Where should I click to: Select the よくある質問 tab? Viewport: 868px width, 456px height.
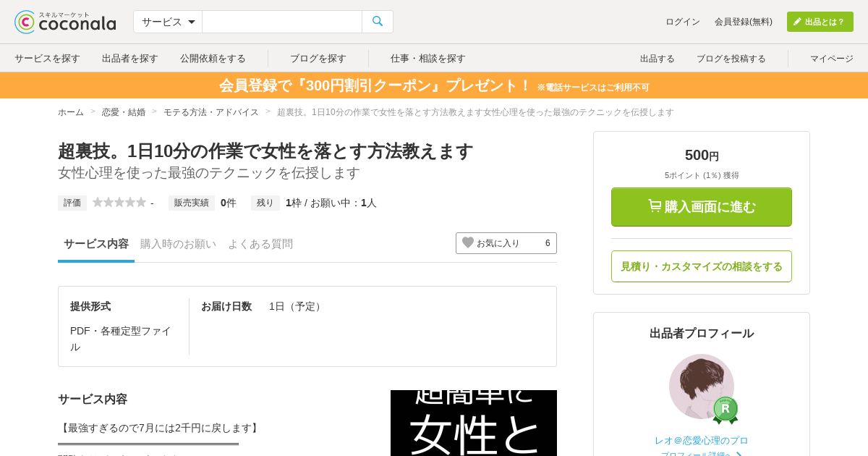[x=260, y=244]
